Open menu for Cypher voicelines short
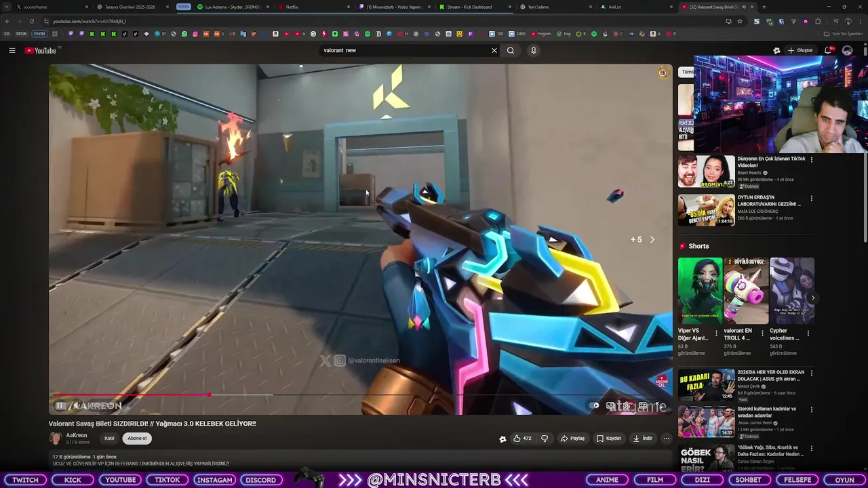This screenshot has width=868, height=488. pos(808,333)
